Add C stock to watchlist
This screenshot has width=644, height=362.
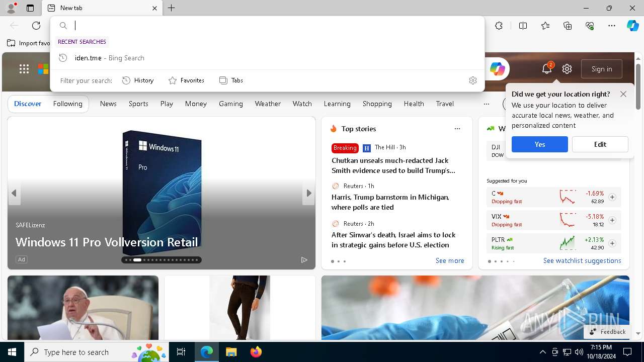[612, 197]
